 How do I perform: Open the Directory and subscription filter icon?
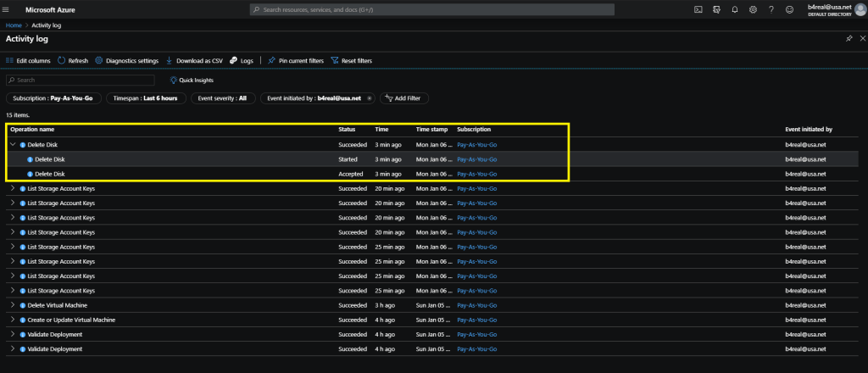point(717,10)
